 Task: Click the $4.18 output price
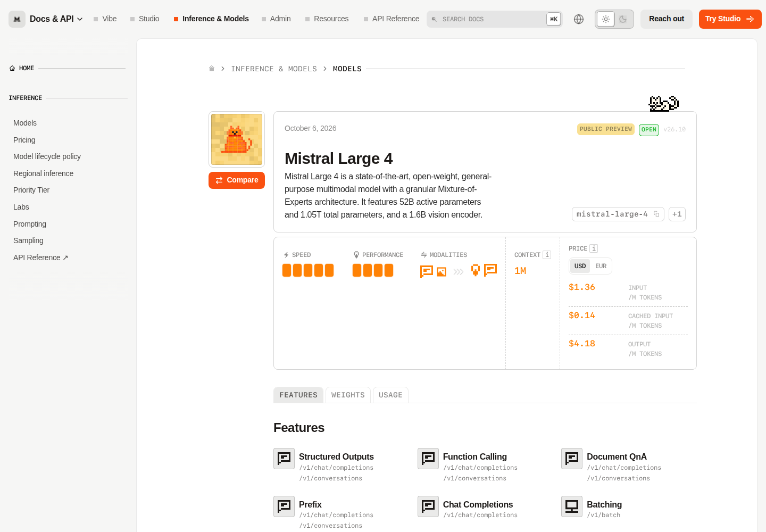tap(582, 344)
